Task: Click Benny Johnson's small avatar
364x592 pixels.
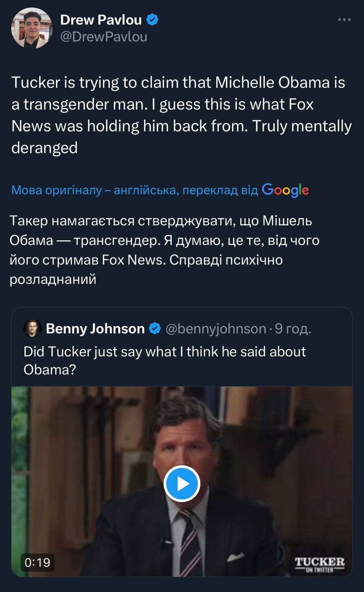Action: (33, 328)
